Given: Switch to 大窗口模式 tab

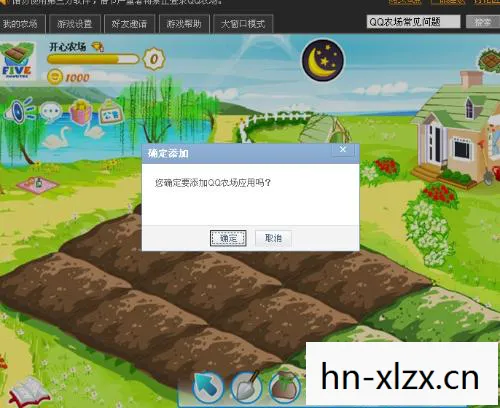Looking at the screenshot, I should [243, 24].
